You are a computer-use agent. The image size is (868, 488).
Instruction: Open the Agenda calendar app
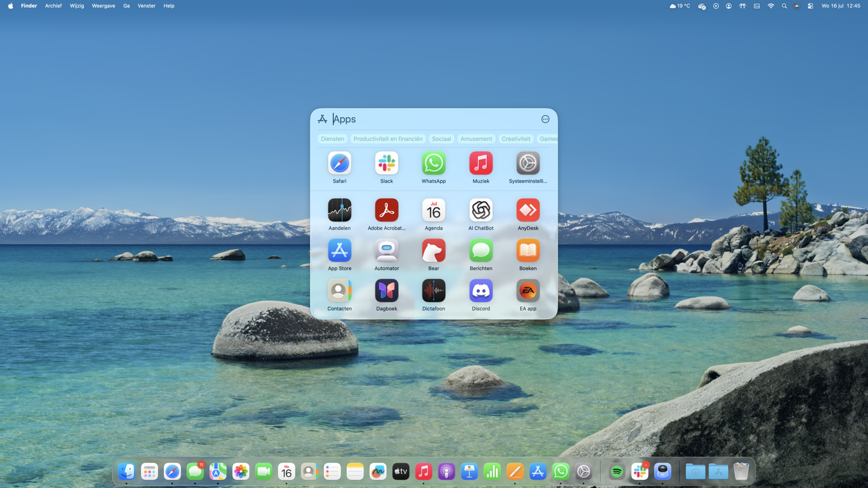[433, 210]
